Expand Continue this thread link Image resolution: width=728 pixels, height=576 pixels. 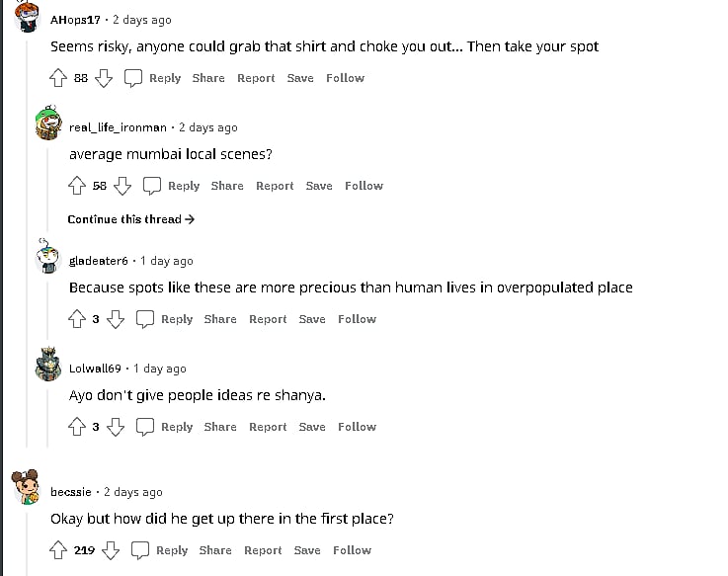(x=130, y=219)
